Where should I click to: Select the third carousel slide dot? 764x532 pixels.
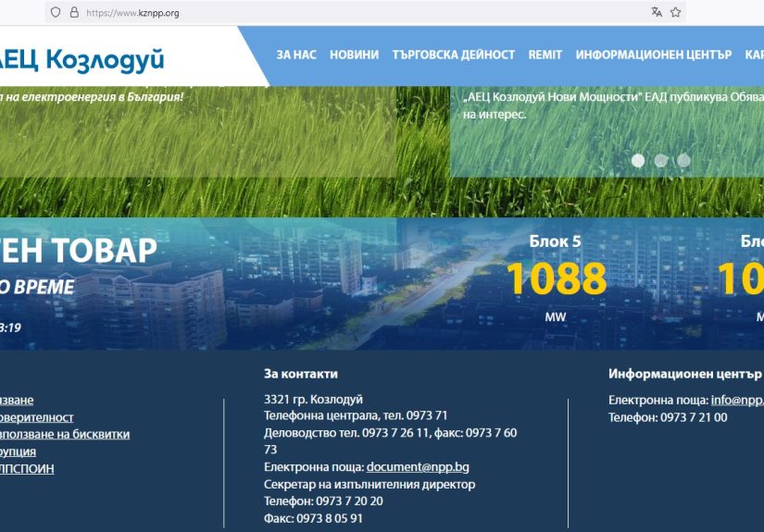click(683, 160)
